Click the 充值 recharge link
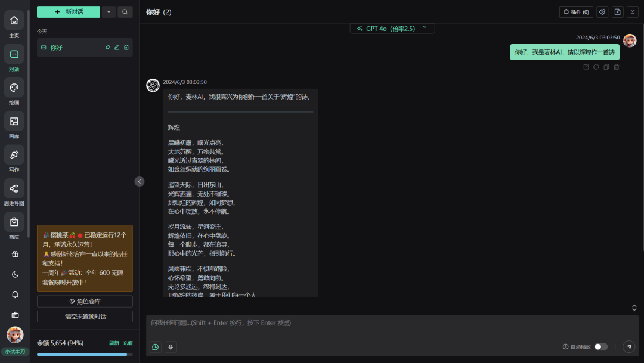The height and width of the screenshot is (363, 644). click(128, 343)
